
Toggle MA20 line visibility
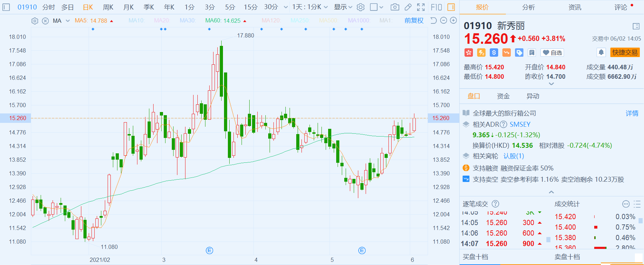[x=162, y=21]
